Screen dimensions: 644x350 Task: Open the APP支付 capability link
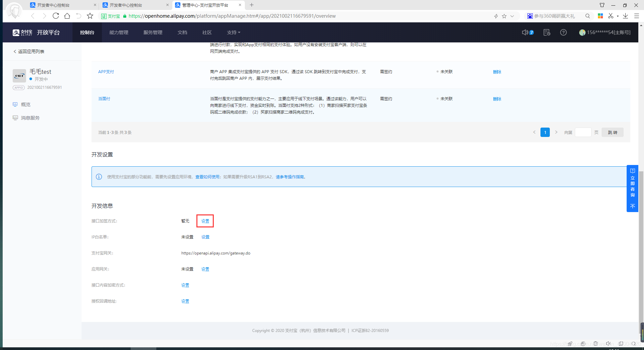click(x=106, y=72)
